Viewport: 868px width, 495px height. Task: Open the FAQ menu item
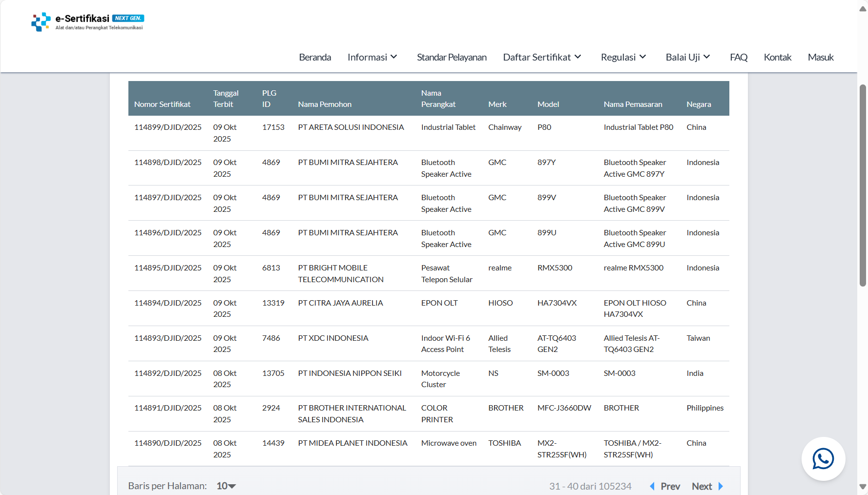tap(739, 57)
